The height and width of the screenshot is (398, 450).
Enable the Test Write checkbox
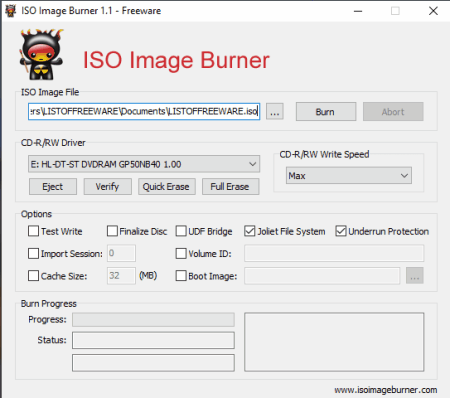tap(33, 231)
